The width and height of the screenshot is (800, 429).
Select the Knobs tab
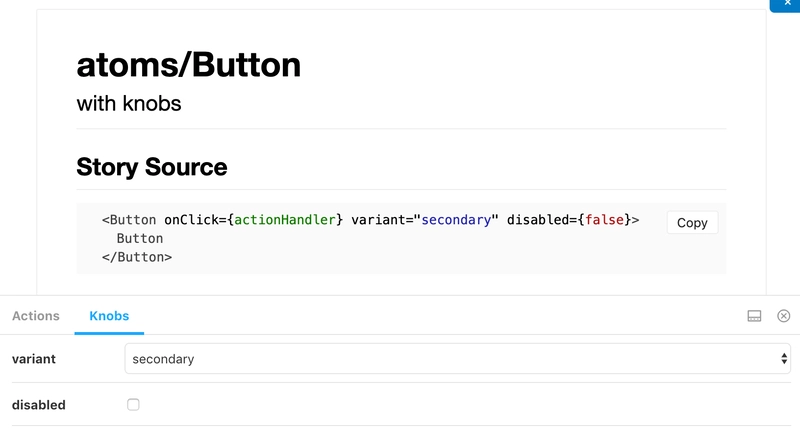pyautogui.click(x=109, y=316)
